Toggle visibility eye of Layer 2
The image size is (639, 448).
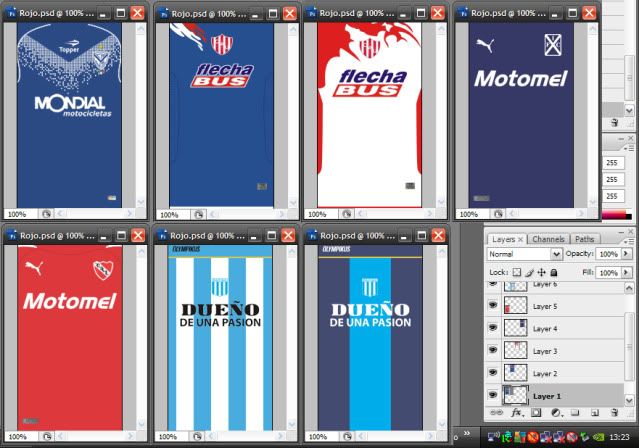[493, 372]
